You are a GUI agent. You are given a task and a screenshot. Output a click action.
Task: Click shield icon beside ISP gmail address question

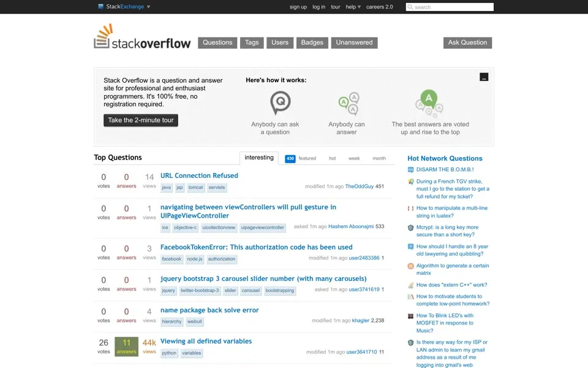tap(410, 342)
